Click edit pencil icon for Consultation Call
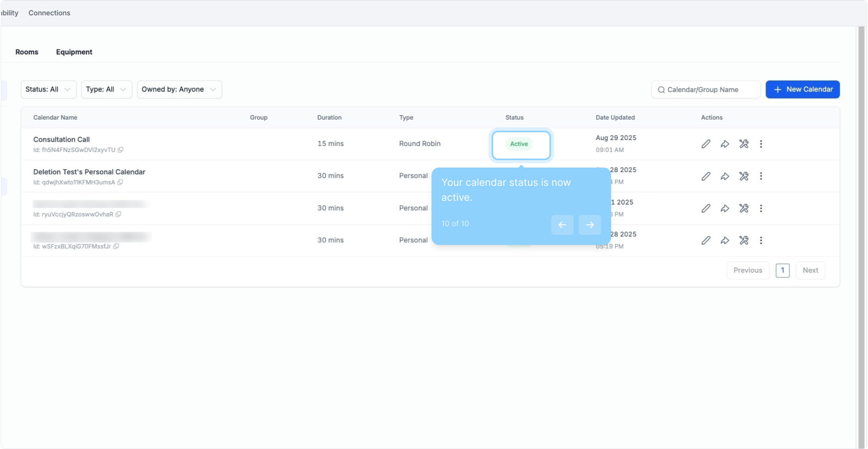 (705, 144)
